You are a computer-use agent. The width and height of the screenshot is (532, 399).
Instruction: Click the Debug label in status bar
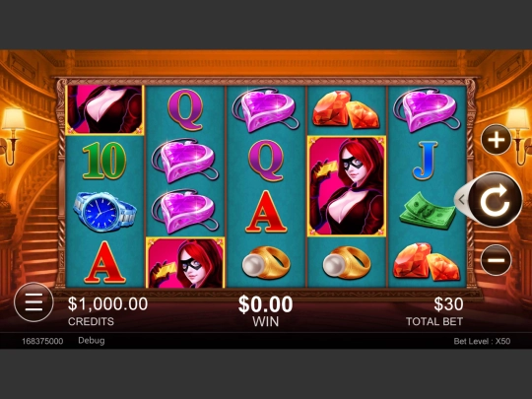[92, 341]
